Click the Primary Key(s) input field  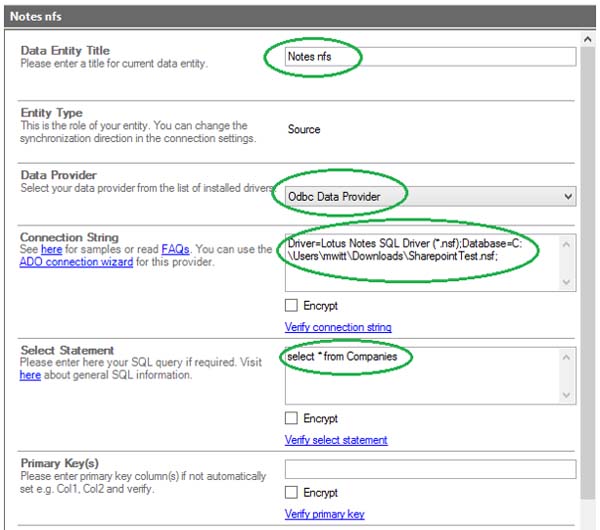[430, 469]
